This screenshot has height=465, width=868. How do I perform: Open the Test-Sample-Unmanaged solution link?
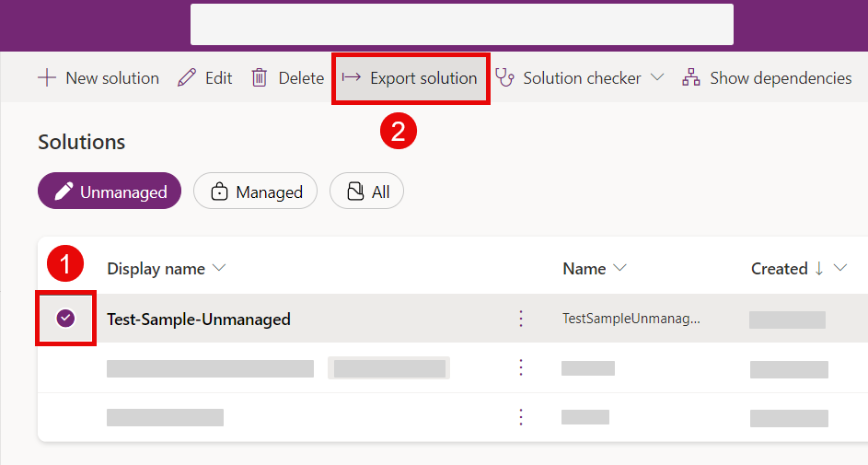pyautogui.click(x=199, y=320)
